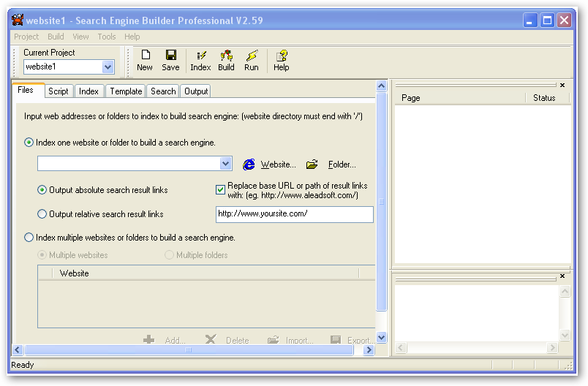Click the open folder icon beside Folder...
588x386 pixels.
(x=312, y=164)
